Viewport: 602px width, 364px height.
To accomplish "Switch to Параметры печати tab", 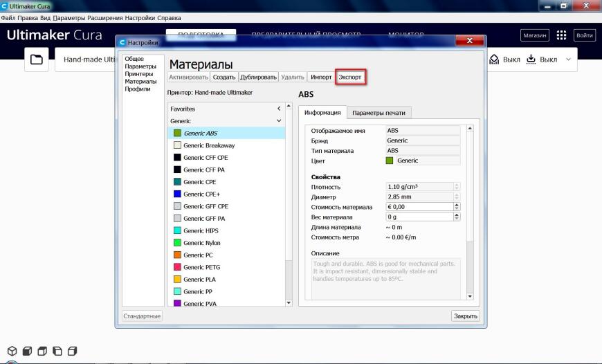I will 379,113.
